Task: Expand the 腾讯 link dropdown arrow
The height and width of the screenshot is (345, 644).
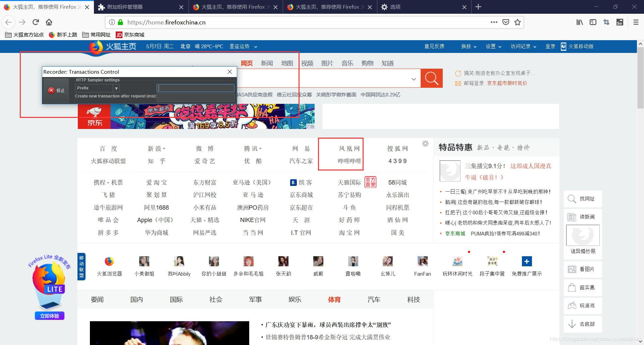Action: click(x=260, y=149)
